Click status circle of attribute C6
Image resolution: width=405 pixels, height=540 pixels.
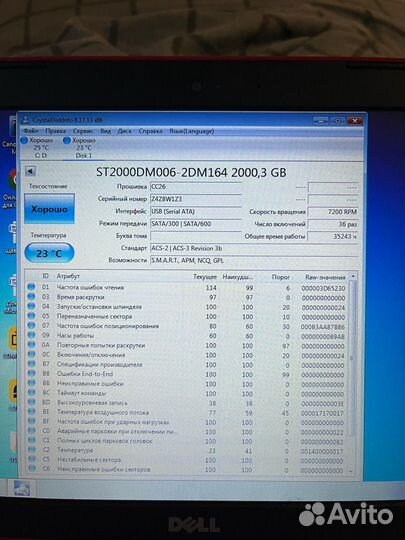click(x=31, y=468)
